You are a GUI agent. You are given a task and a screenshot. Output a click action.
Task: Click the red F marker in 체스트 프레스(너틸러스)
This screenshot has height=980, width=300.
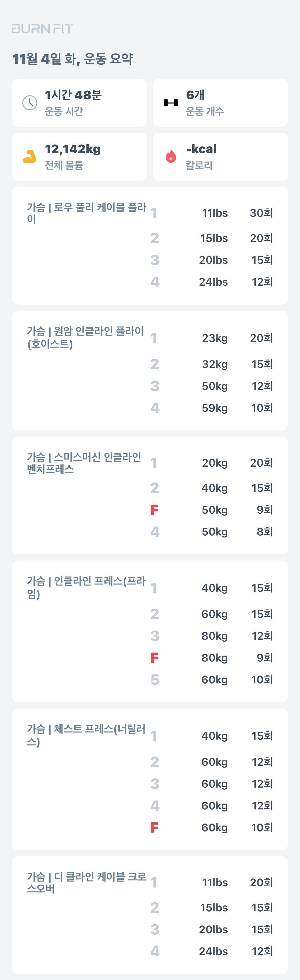click(x=154, y=827)
